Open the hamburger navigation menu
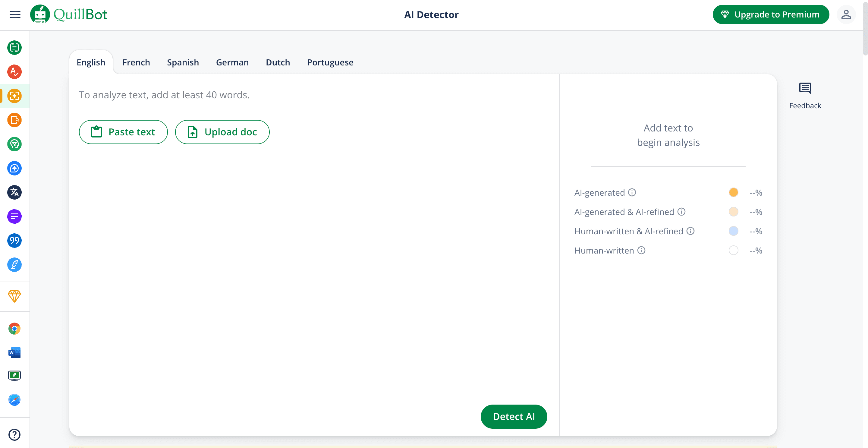 click(x=15, y=14)
